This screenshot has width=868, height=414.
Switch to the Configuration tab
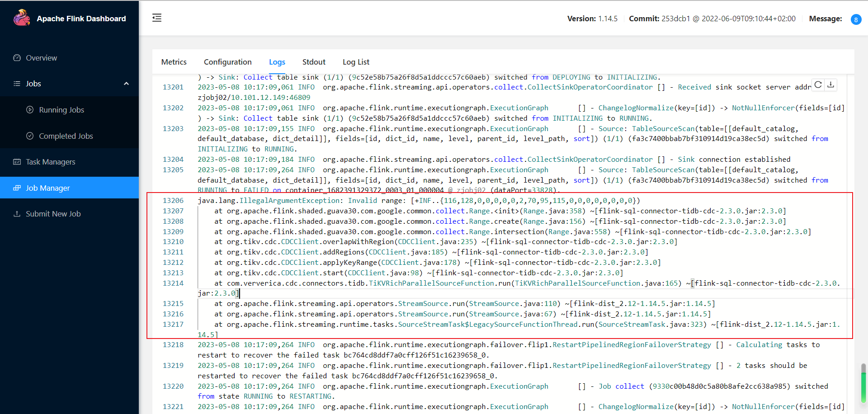pyautogui.click(x=228, y=62)
